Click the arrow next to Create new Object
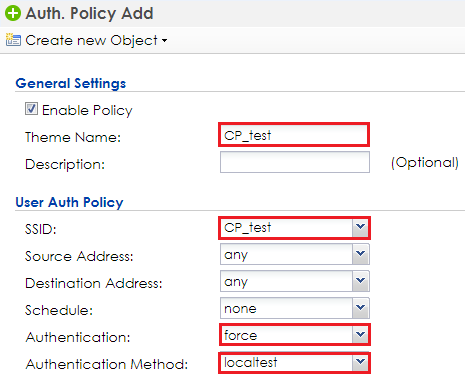 pos(164,41)
